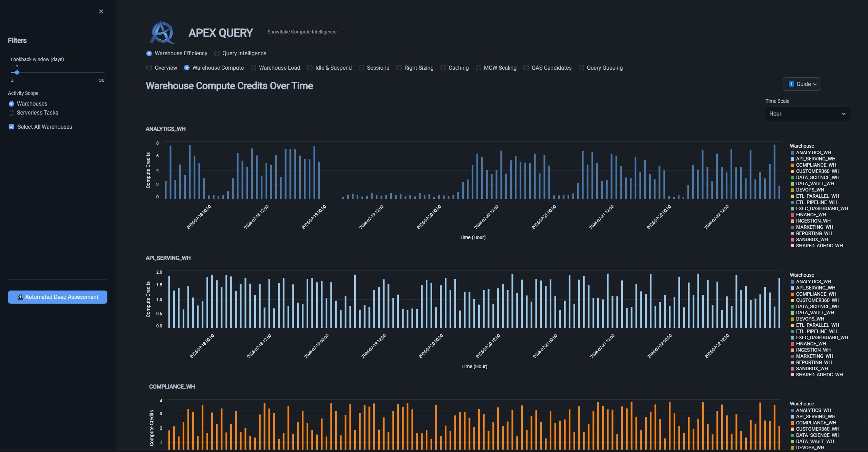The height and width of the screenshot is (452, 868).
Task: Click ANALYTICS_WH in the third chart's legend
Action: [811, 410]
